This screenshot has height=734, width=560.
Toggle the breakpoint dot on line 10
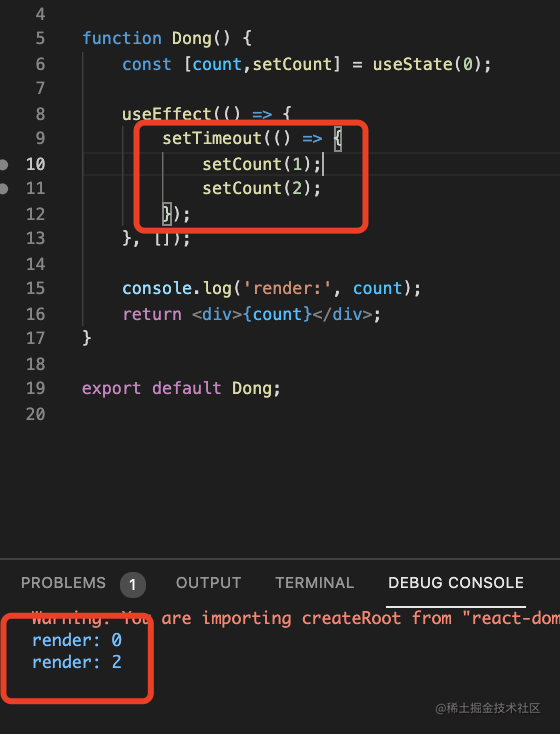(x=4, y=164)
